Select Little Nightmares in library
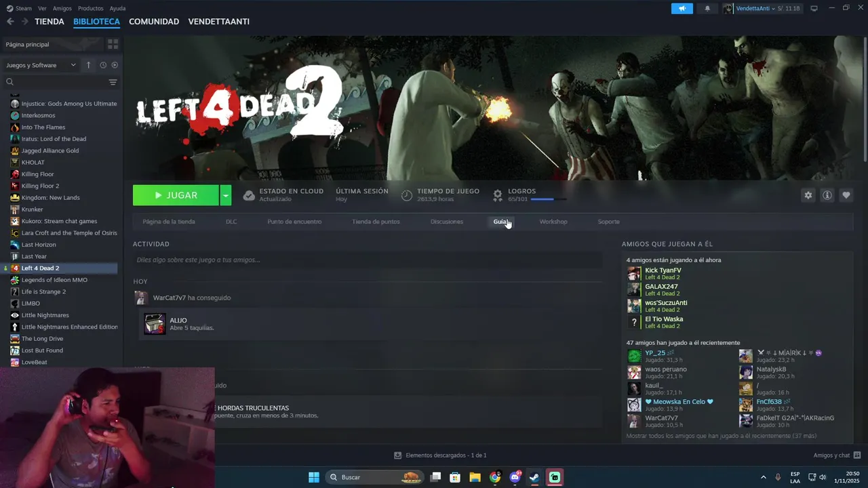This screenshot has width=868, height=488. tap(45, 315)
